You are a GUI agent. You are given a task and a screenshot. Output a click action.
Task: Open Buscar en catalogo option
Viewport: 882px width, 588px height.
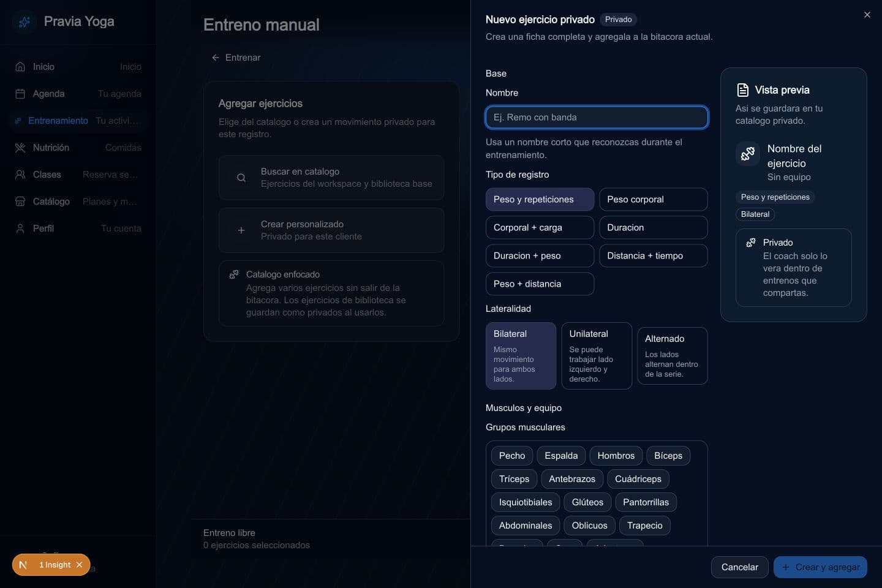pyautogui.click(x=331, y=178)
